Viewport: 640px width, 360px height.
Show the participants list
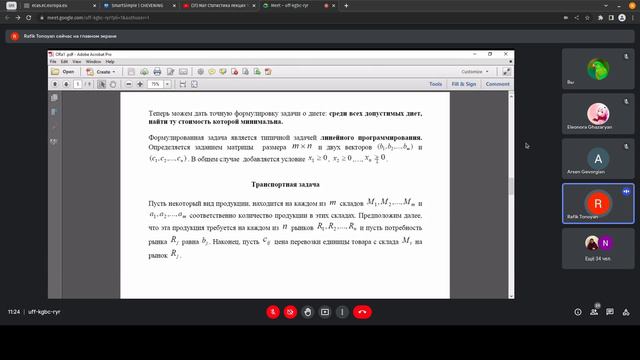click(x=594, y=312)
